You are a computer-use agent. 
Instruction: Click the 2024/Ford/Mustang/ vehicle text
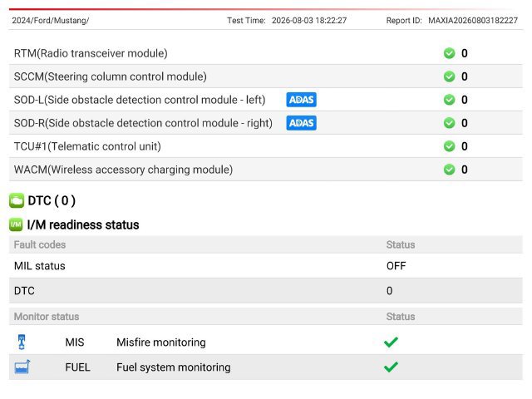51,20
